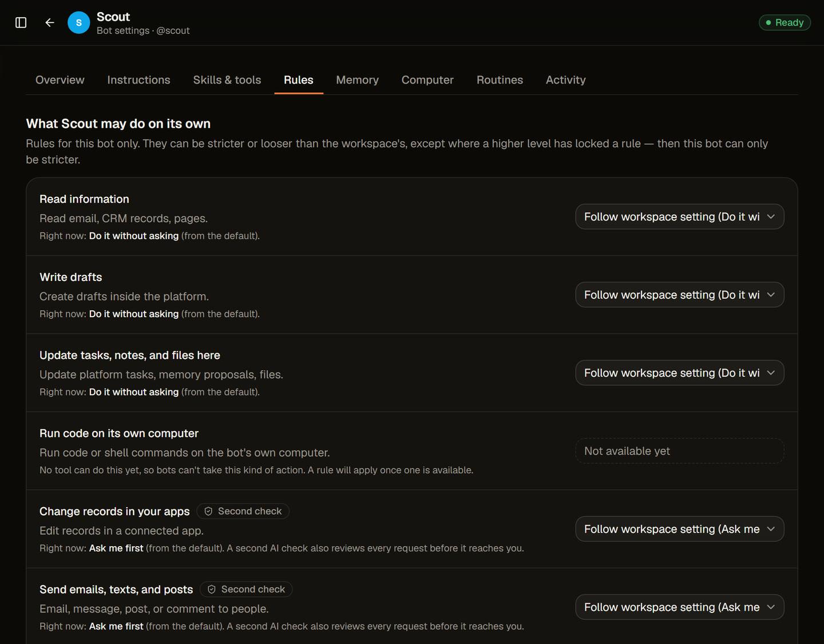
Task: Click 'Update platform tasks, memory proposals' text
Action: [x=161, y=374]
